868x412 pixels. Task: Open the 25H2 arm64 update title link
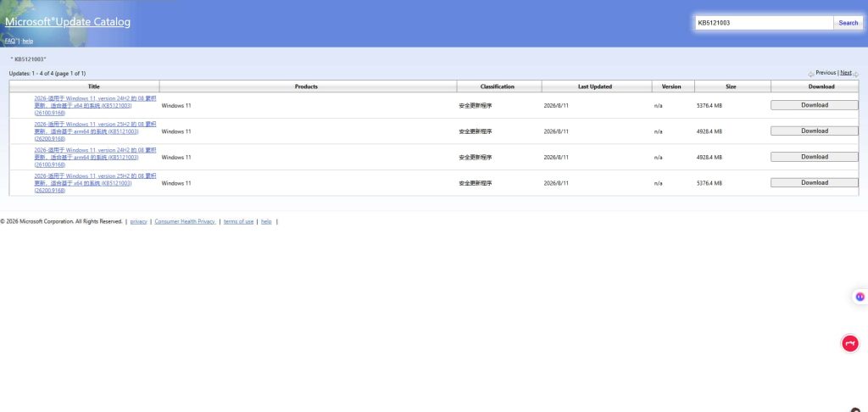point(95,131)
